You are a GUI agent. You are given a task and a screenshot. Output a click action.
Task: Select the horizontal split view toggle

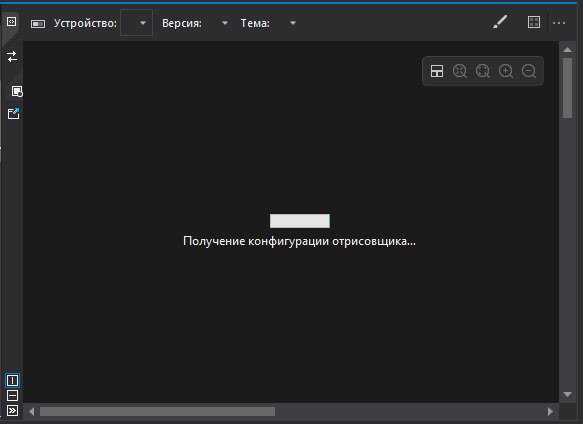point(12,395)
